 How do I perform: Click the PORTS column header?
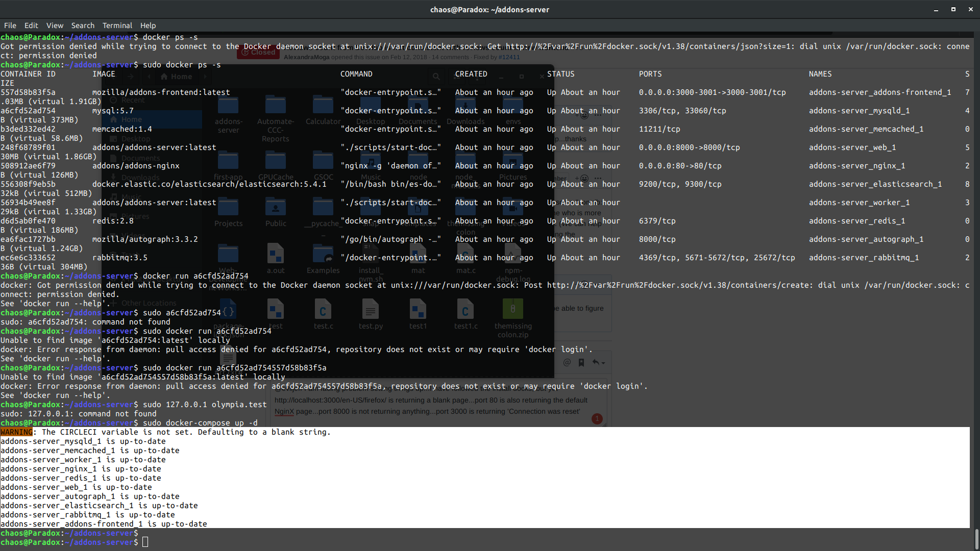650,74
